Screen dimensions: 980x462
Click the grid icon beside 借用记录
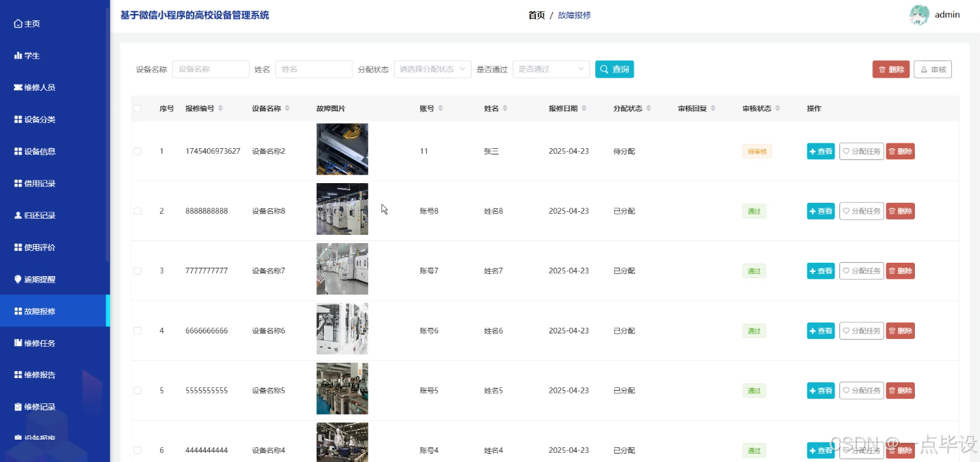point(18,183)
